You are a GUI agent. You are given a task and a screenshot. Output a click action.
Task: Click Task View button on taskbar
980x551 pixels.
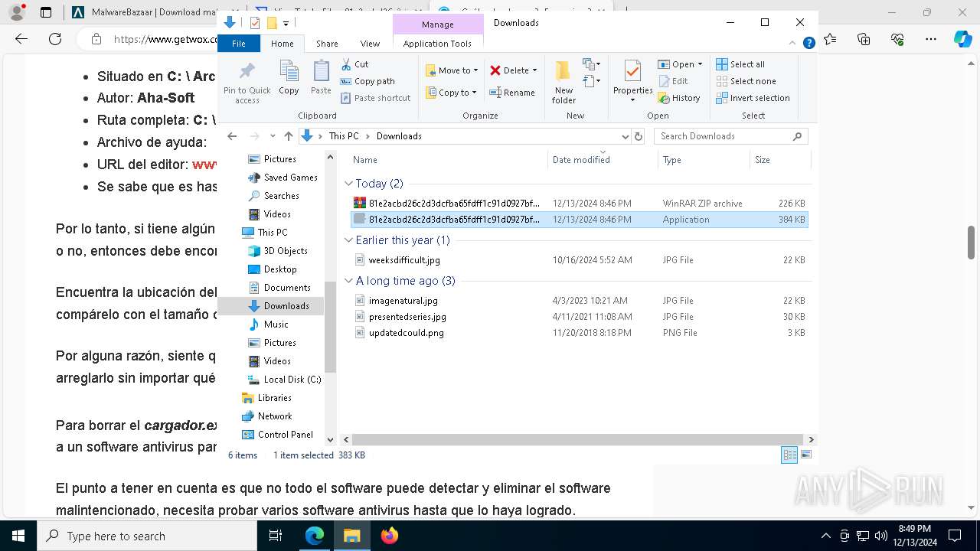276,536
